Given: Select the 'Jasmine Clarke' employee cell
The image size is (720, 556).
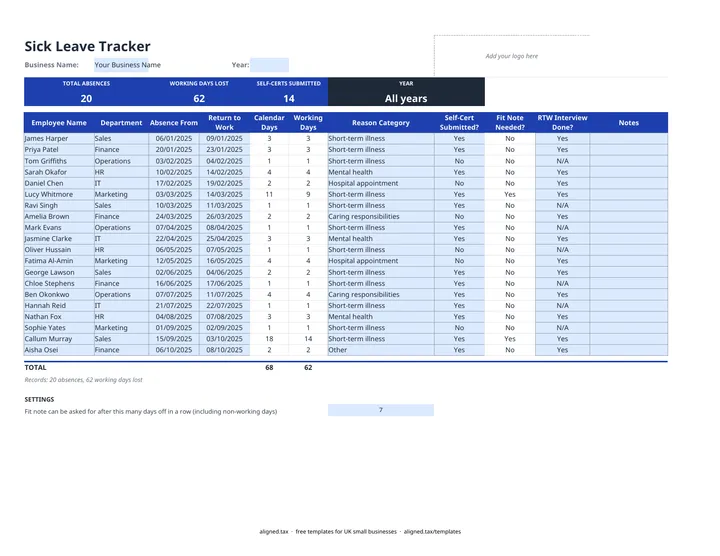Looking at the screenshot, I should point(59,239).
